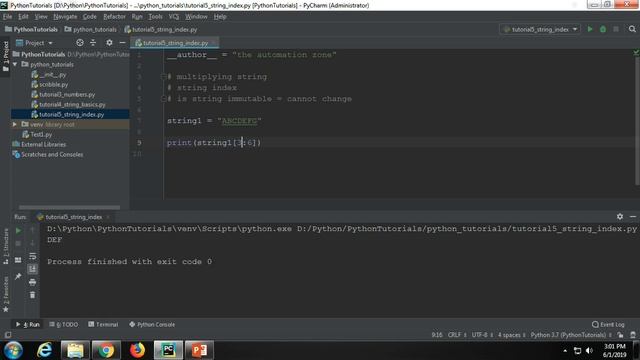Open PowerPoint from taskbar
The height and width of the screenshot is (360, 640).
coord(199,350)
